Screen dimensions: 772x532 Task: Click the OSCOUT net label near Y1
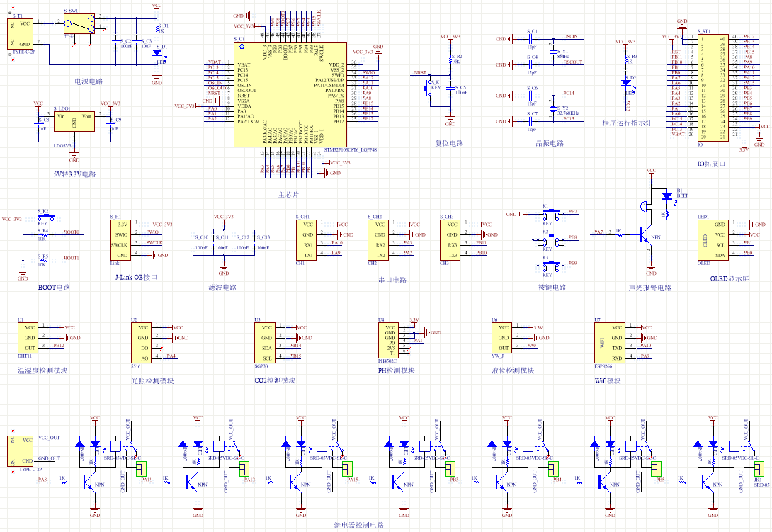572,62
